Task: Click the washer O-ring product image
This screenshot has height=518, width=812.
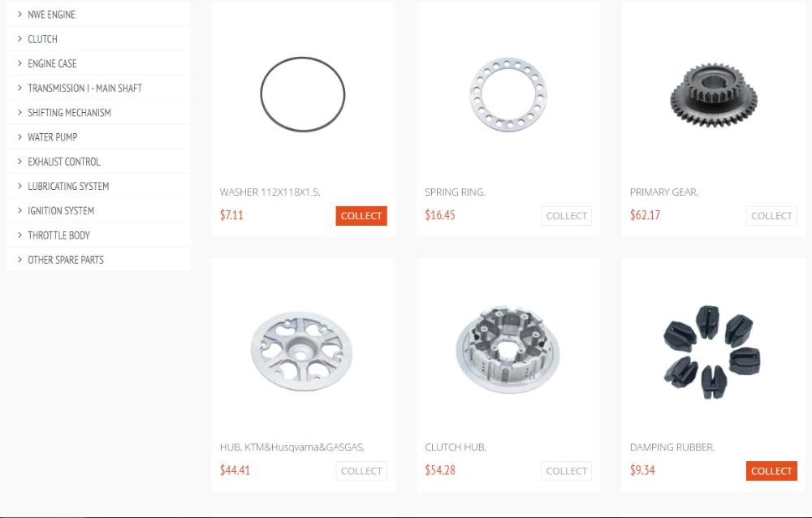Action: point(303,94)
